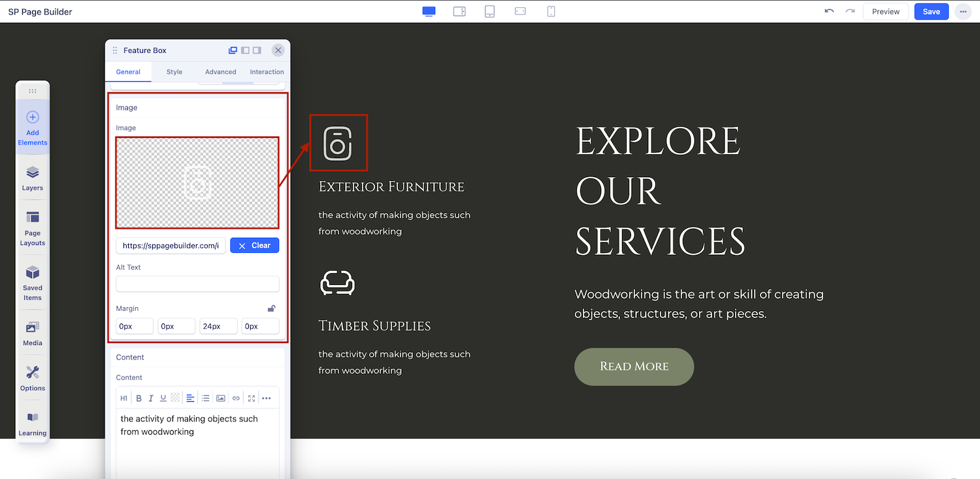This screenshot has width=980, height=479.
Task: Click the Alt Text input field
Action: 197,284
